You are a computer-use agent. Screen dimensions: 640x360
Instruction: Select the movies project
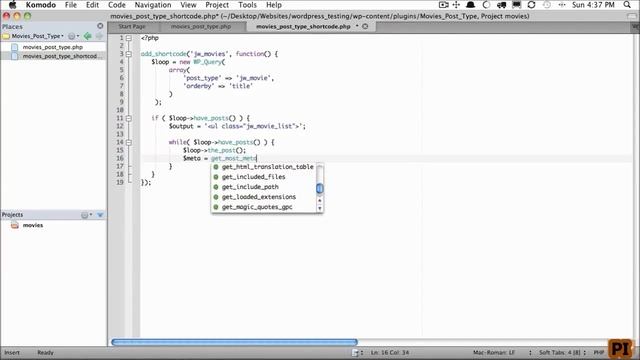pos(33,225)
